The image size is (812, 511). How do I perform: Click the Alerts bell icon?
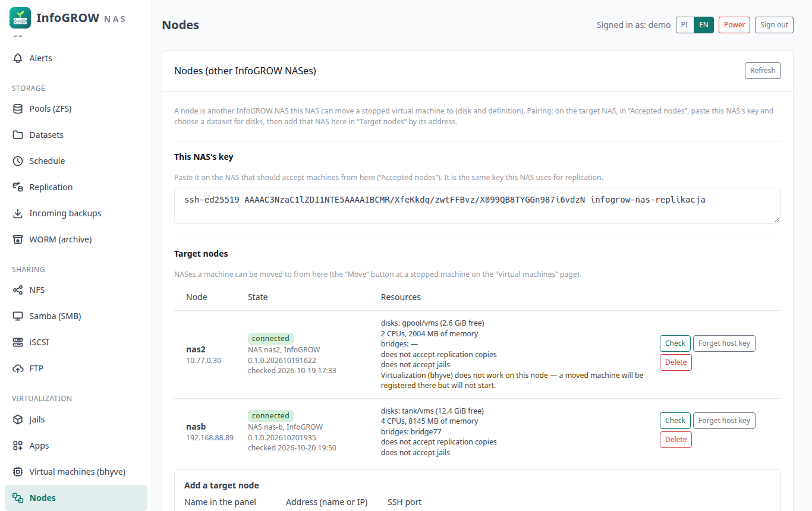[18, 58]
